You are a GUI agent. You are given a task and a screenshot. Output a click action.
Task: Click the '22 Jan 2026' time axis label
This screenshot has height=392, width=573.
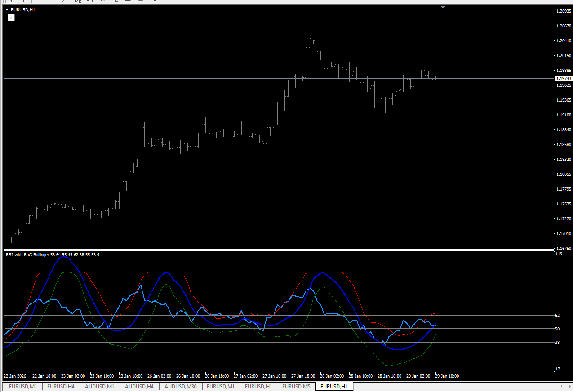coord(15,376)
